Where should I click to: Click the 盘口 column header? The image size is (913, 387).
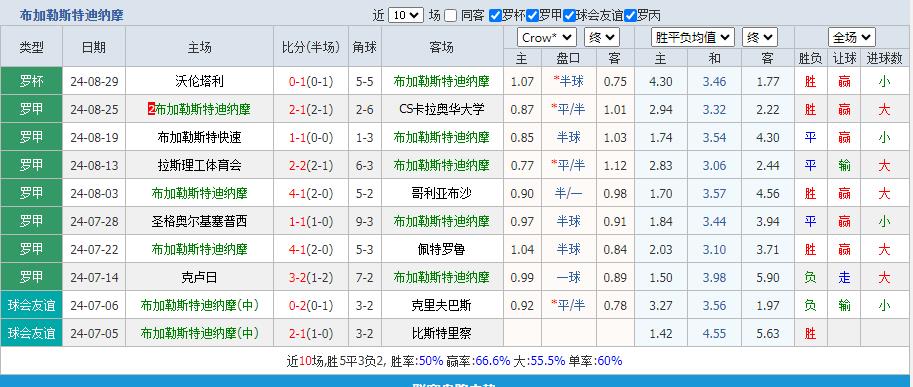tap(568, 58)
